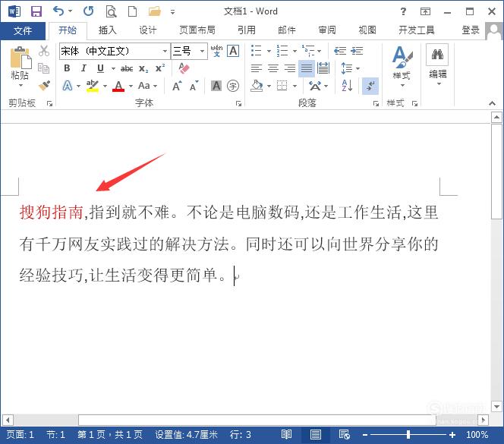Click the Save icon in quick access toolbar
Screen dimensions: 504x444
point(36,11)
